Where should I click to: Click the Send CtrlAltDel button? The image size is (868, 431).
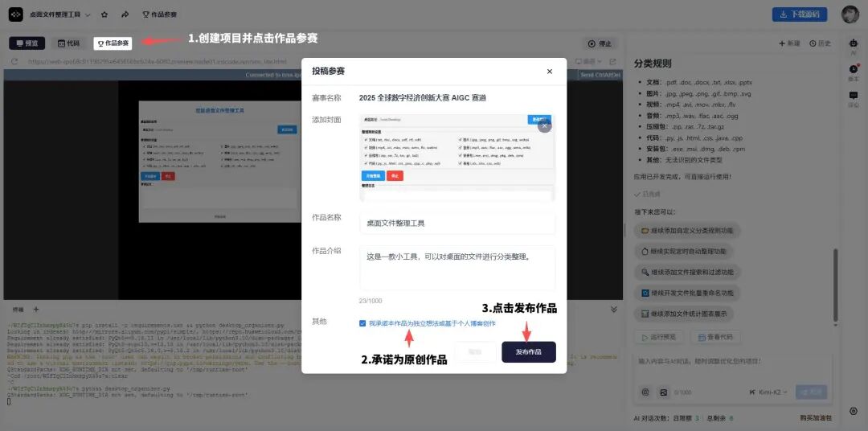(x=600, y=74)
